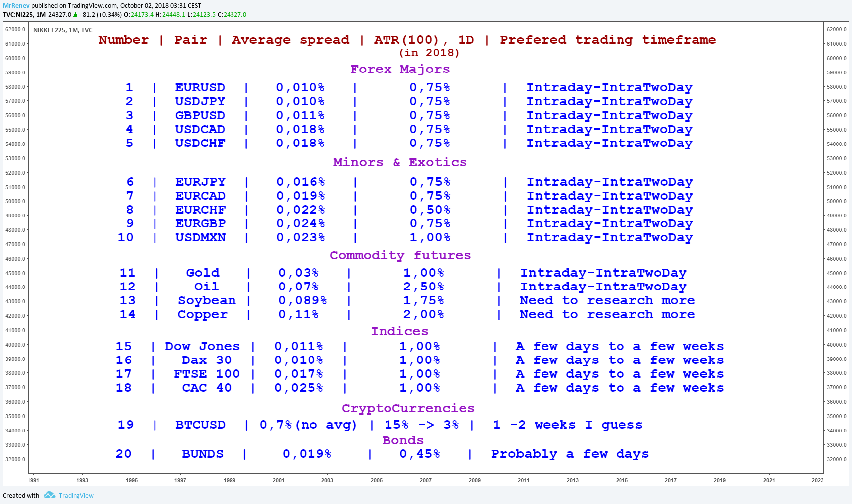Click the (in 2018) subtitle
The height and width of the screenshot is (504, 852).
(429, 53)
